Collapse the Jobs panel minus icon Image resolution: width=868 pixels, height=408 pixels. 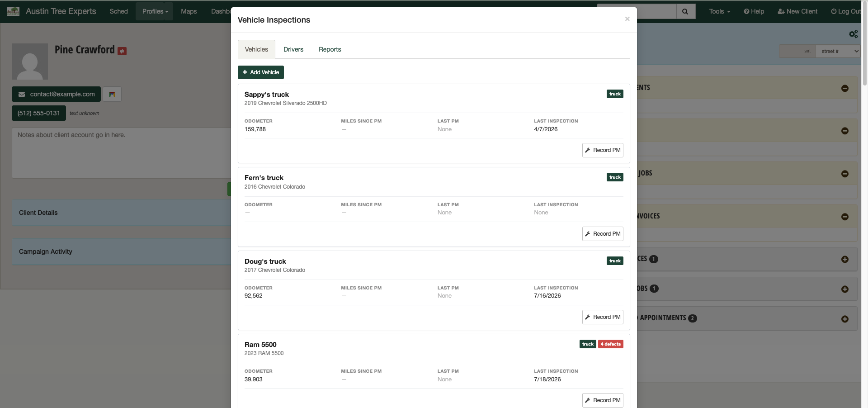[x=844, y=174]
